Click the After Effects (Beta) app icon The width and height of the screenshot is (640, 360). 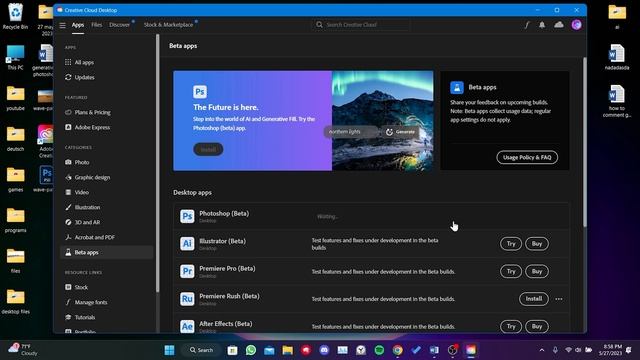(187, 327)
